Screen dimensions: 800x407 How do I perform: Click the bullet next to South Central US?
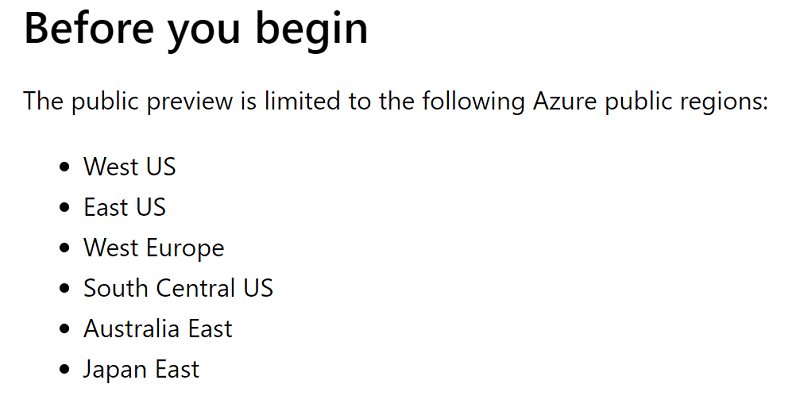(x=64, y=288)
